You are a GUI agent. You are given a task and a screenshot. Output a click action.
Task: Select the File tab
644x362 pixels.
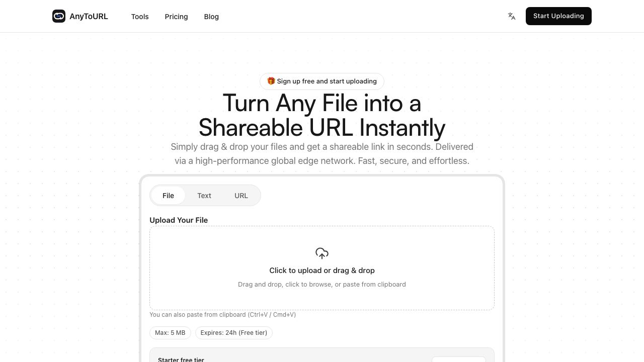(168, 196)
